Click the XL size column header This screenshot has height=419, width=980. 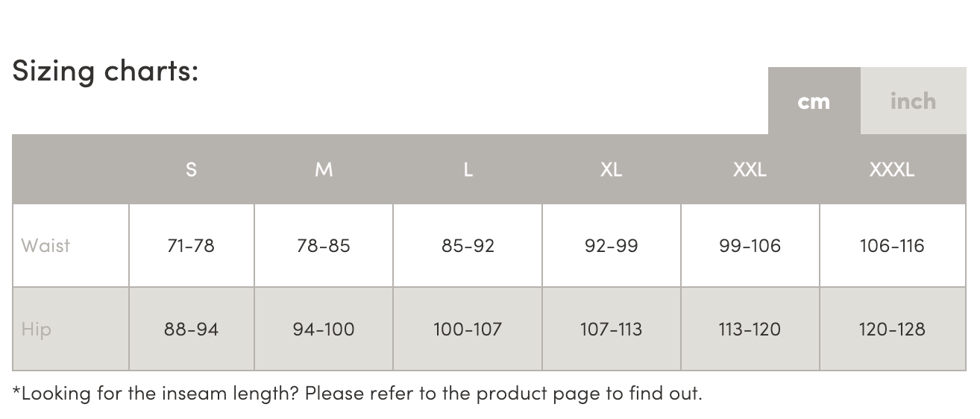(x=611, y=170)
